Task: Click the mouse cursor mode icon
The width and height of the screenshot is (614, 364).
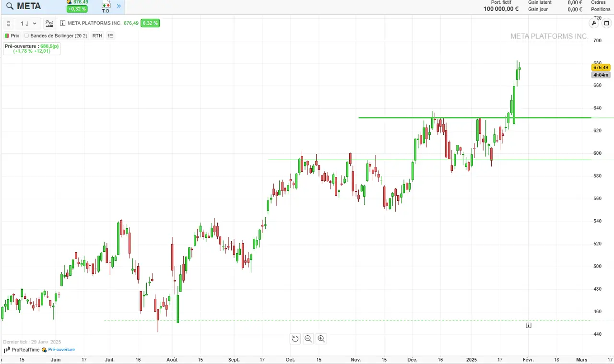Action: [9, 23]
